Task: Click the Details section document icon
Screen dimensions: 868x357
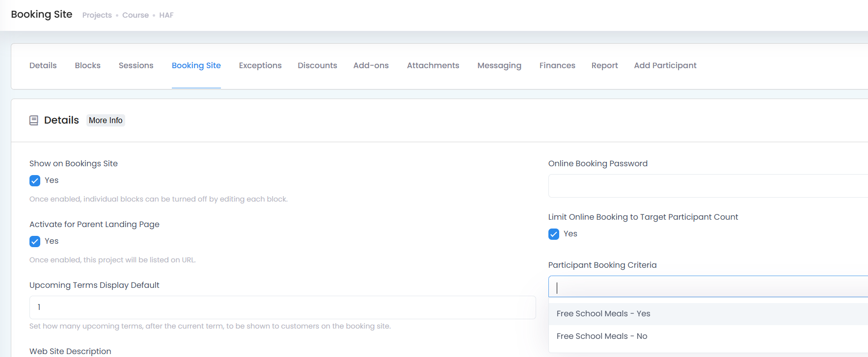Action: [x=34, y=120]
